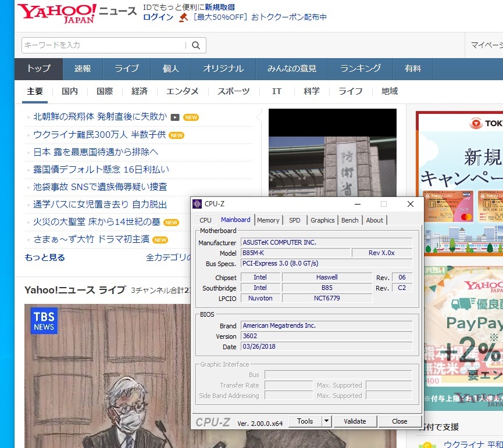Screen dimensions: 503x448
Task: Switch to the CPU tab in CPU-Z
Action: point(205,220)
